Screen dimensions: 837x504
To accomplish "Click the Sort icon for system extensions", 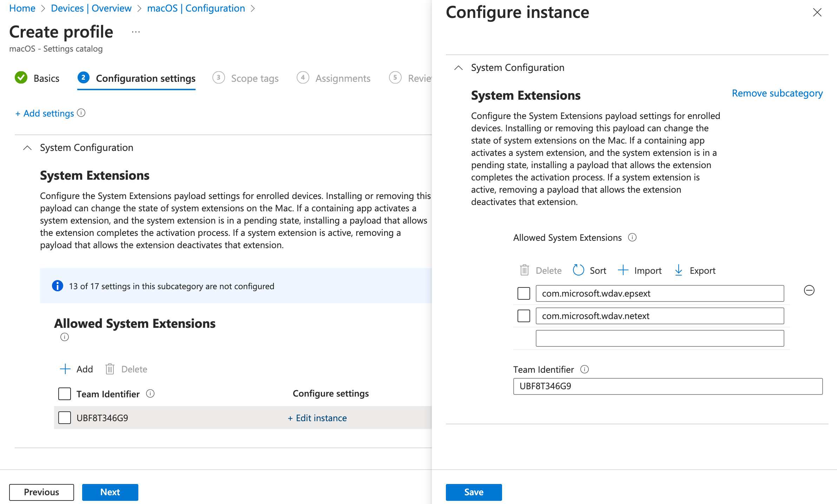I will 578,270.
